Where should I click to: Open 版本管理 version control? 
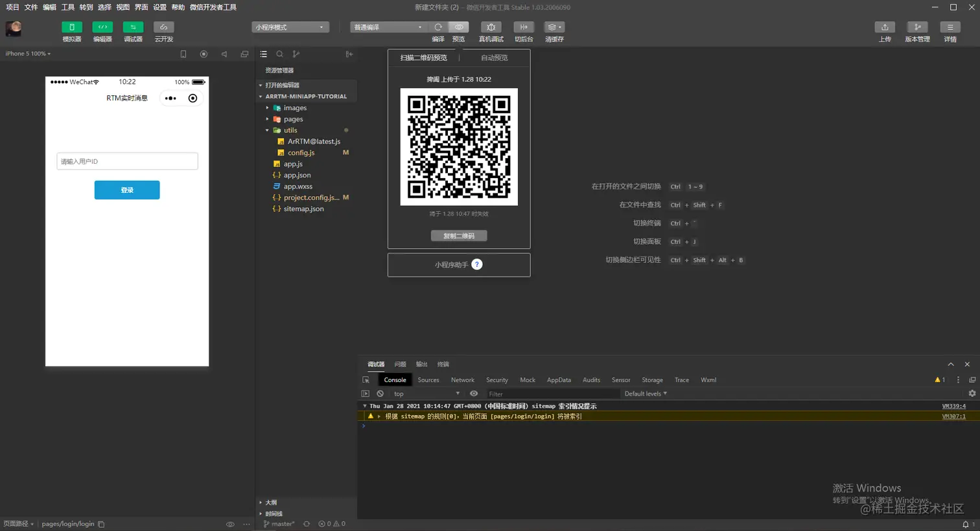point(917,27)
